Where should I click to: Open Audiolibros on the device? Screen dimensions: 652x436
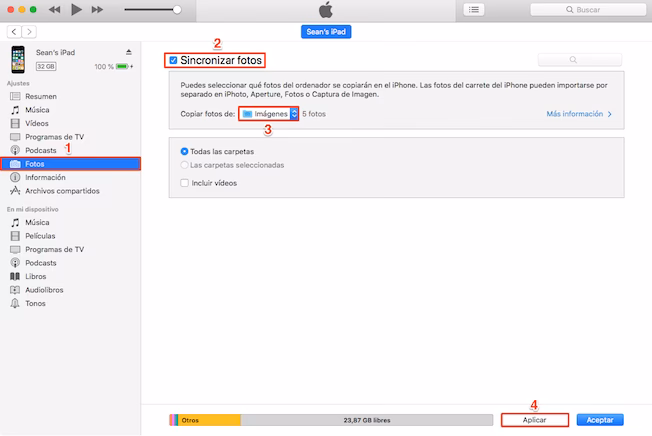coord(70,290)
